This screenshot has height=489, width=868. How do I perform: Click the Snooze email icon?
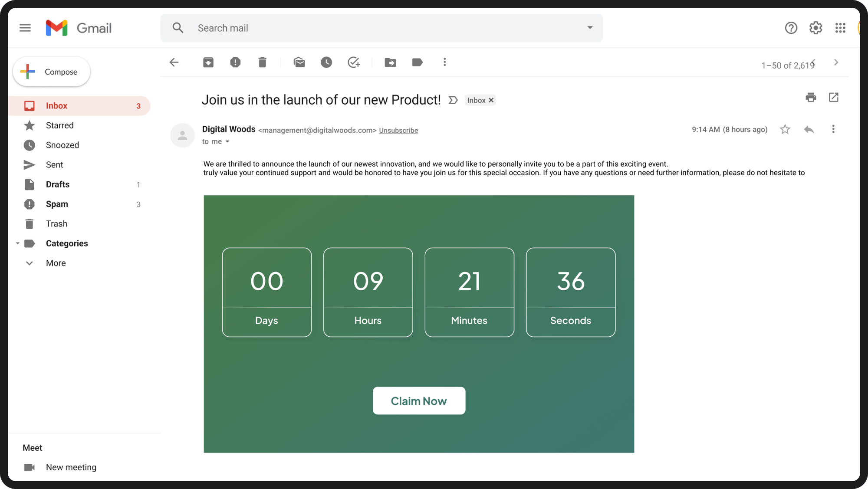pos(327,62)
